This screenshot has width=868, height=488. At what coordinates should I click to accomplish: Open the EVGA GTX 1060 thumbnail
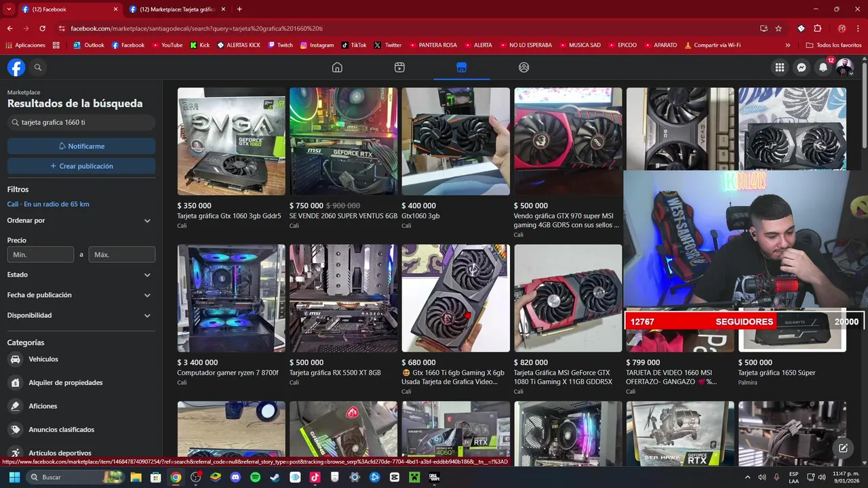231,141
